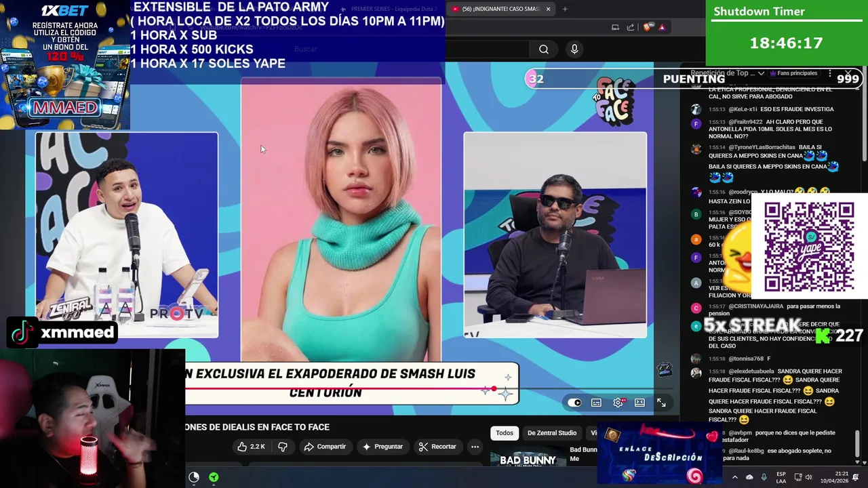Click the YouTube search input field
The height and width of the screenshot is (488, 868).
410,49
